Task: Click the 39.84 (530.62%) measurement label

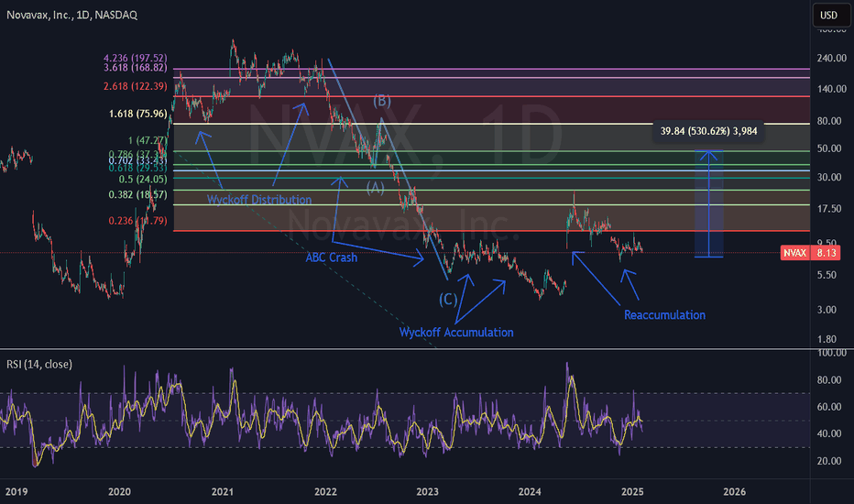Action: point(708,131)
